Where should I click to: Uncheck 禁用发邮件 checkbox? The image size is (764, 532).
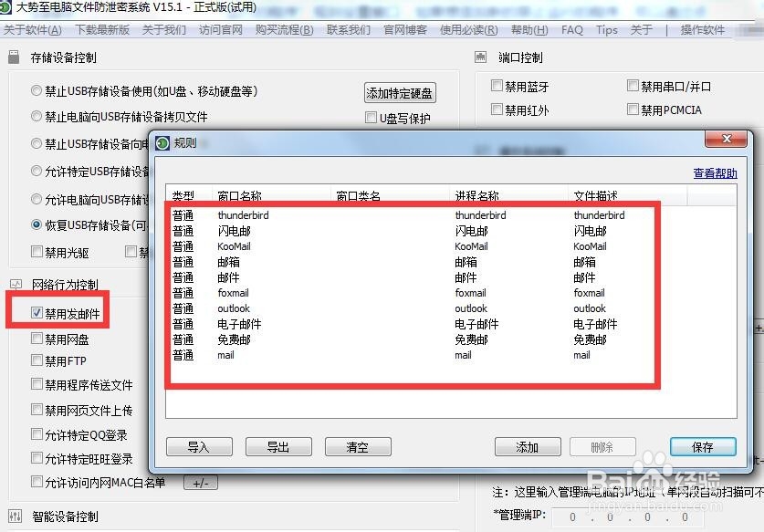[37, 313]
